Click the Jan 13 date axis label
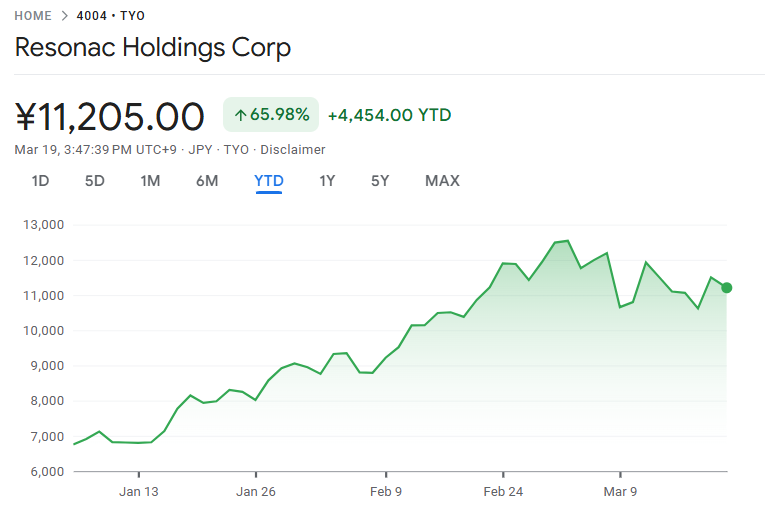This screenshot has height=512, width=765. point(138,491)
